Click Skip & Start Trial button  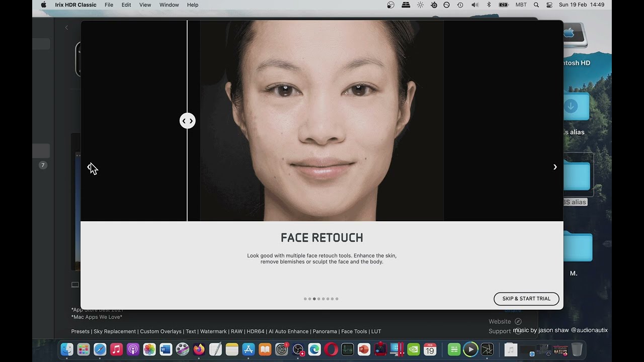[x=526, y=299]
